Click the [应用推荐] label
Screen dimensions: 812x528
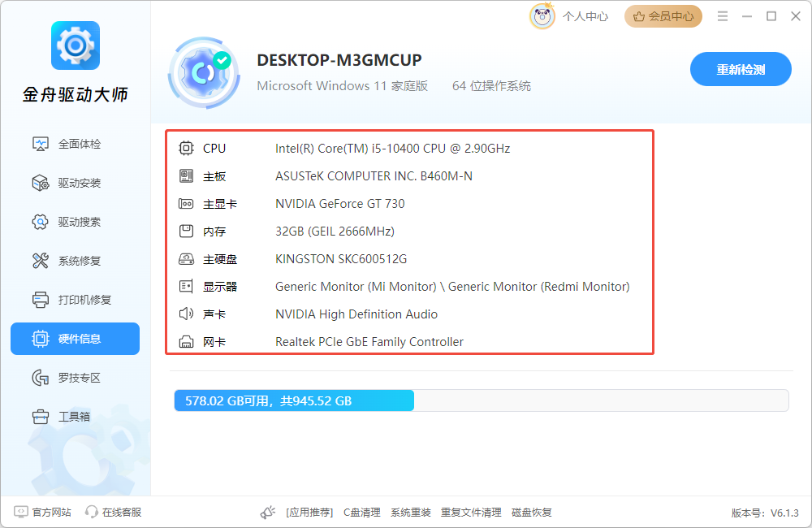pyautogui.click(x=309, y=513)
